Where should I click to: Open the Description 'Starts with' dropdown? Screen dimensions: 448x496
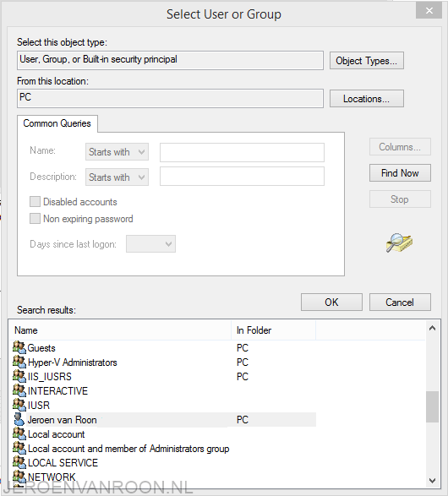point(117,177)
